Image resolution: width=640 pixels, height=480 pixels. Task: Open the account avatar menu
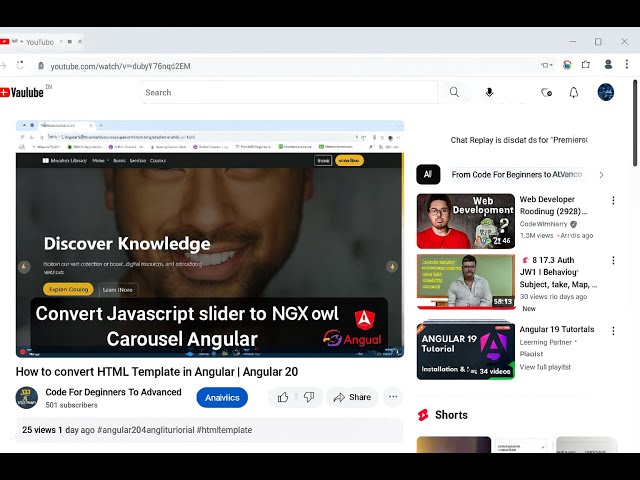click(606, 92)
